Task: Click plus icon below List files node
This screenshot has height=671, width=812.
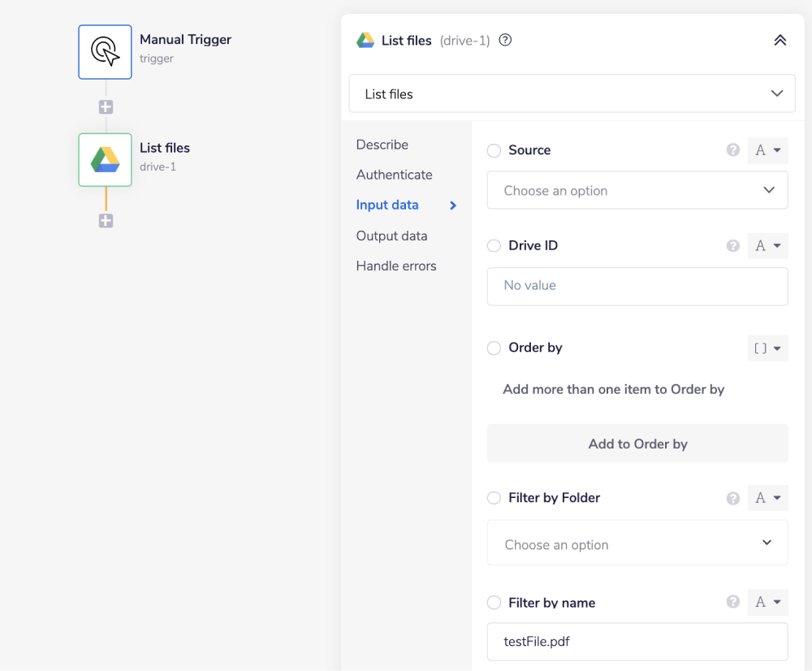Action: point(106,221)
